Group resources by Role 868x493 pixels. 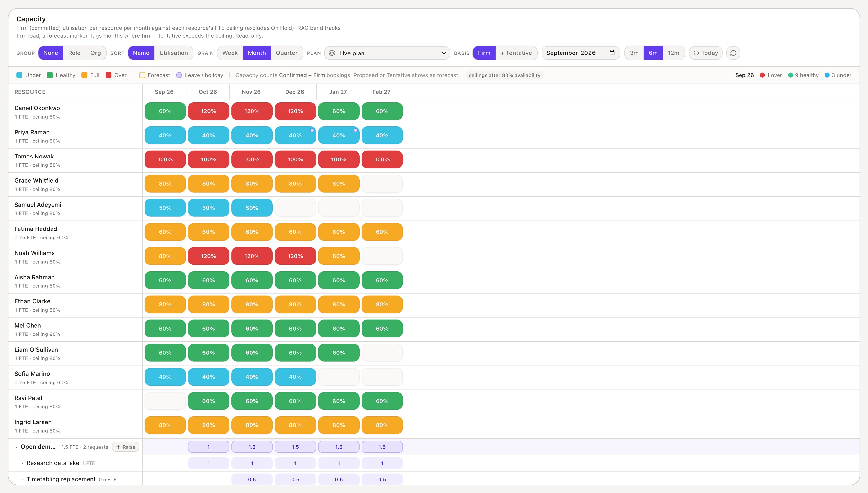74,53
